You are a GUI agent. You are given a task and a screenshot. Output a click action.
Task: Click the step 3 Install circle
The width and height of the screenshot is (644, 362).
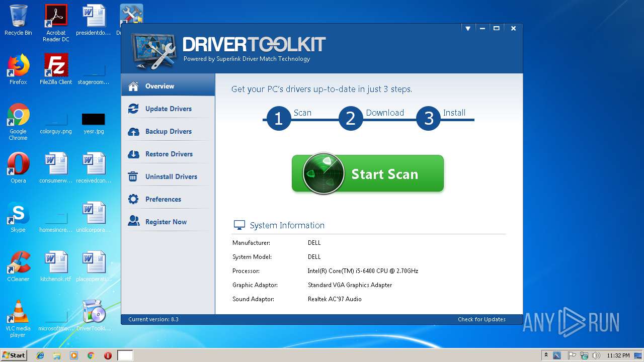coord(429,118)
